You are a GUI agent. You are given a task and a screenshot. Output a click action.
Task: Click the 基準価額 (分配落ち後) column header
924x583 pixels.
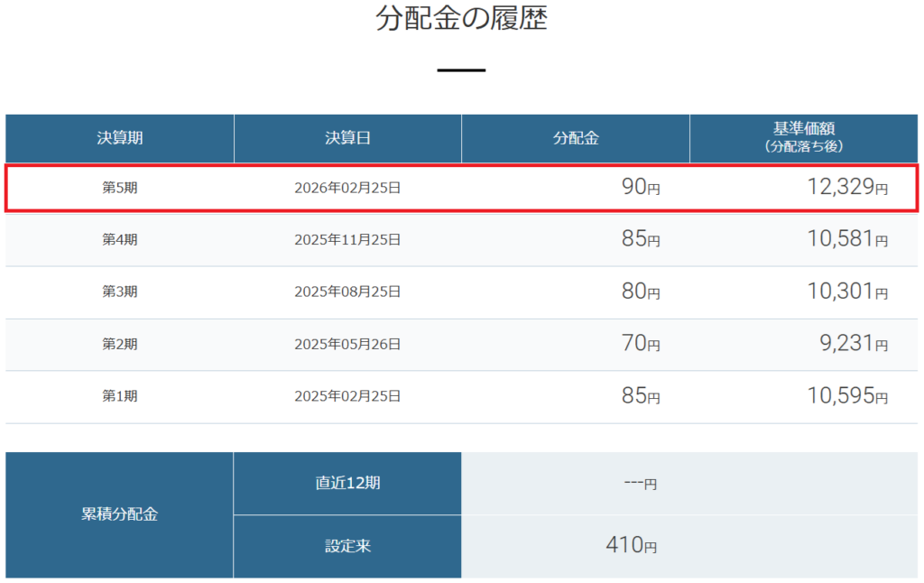click(x=803, y=137)
